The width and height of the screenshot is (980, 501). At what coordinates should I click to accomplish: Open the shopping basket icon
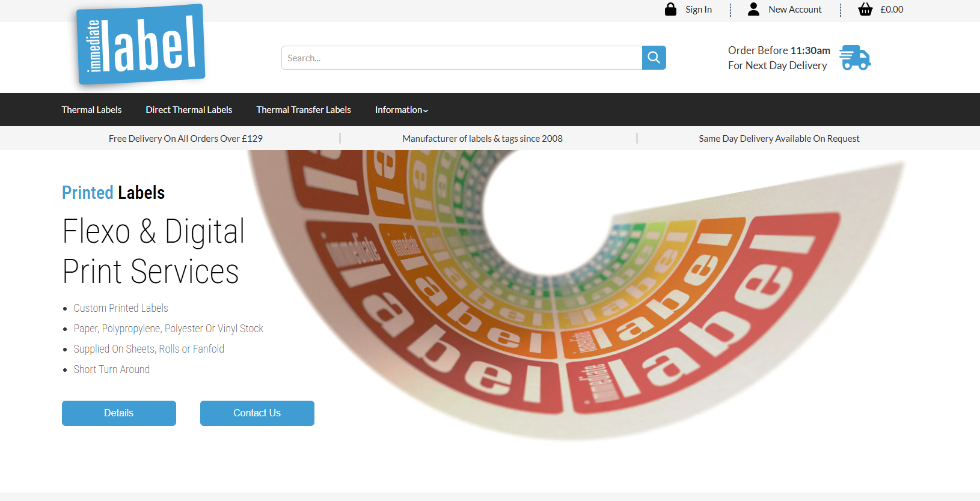pos(865,9)
